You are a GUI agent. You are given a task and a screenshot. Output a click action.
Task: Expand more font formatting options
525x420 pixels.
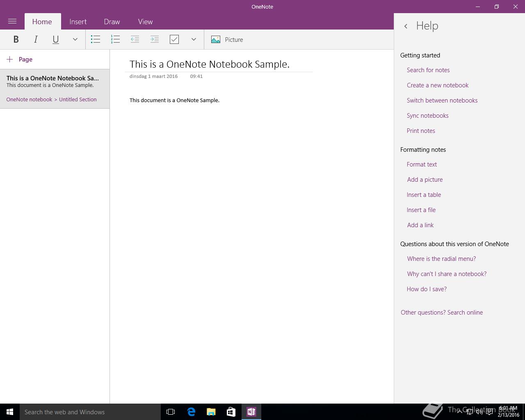(75, 39)
